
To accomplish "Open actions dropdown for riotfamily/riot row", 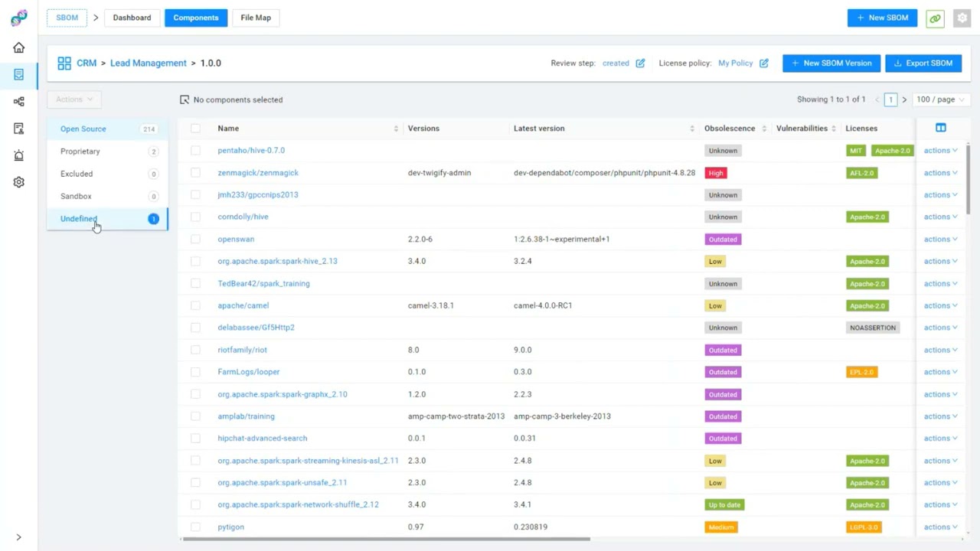I will pos(940,350).
